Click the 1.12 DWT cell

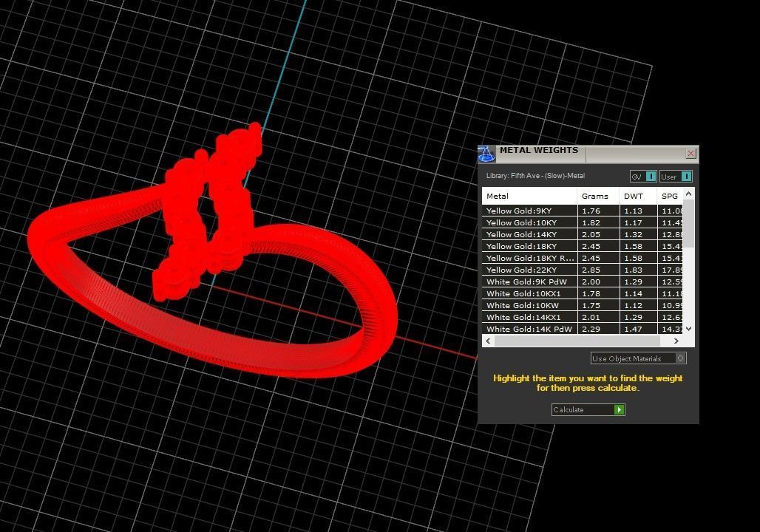[638, 306]
